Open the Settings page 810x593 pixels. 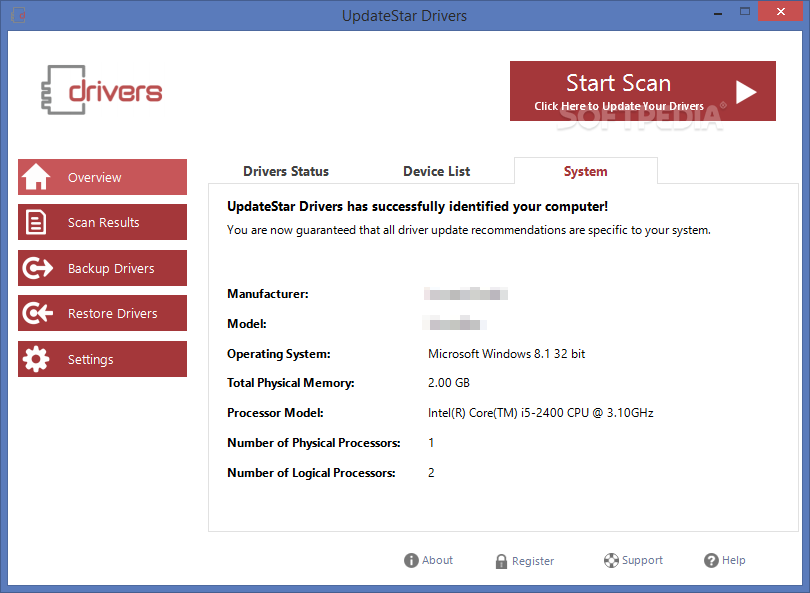pos(102,359)
